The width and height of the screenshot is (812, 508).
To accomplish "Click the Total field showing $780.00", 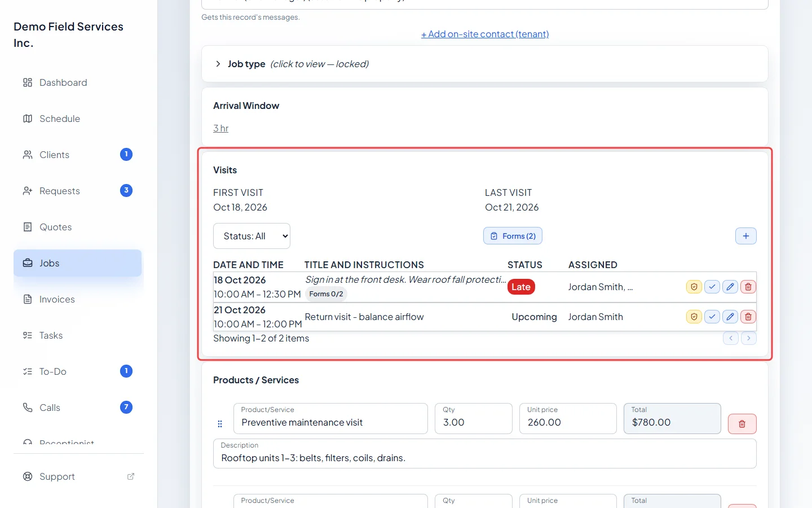I will point(672,418).
